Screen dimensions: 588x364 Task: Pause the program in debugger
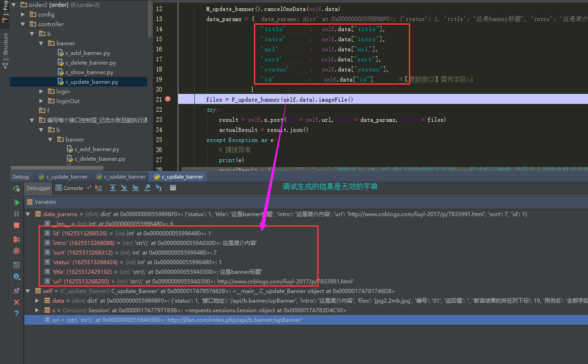tap(17, 214)
